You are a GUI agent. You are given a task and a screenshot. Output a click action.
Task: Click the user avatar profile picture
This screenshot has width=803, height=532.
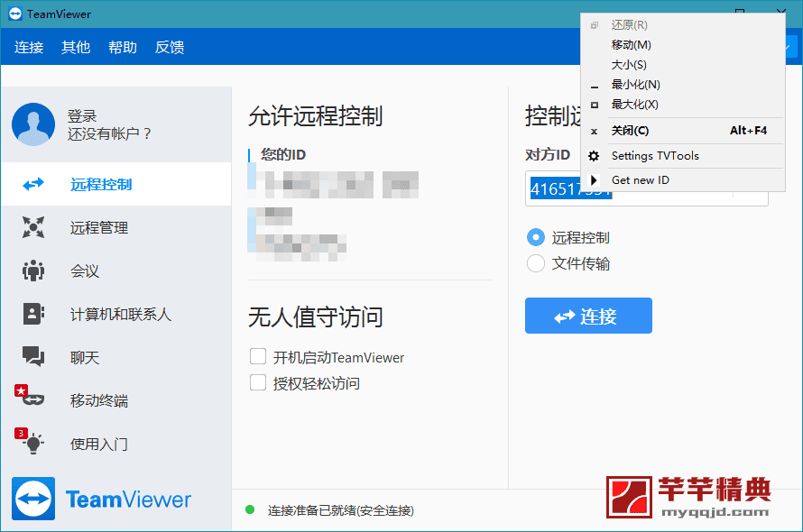pos(33,124)
